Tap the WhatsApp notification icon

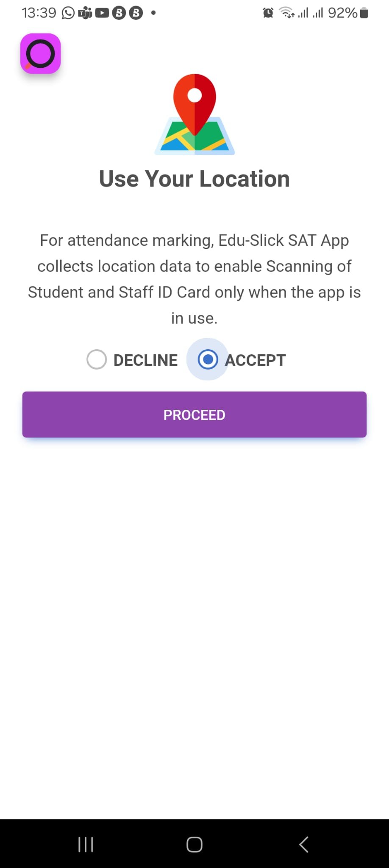(68, 13)
